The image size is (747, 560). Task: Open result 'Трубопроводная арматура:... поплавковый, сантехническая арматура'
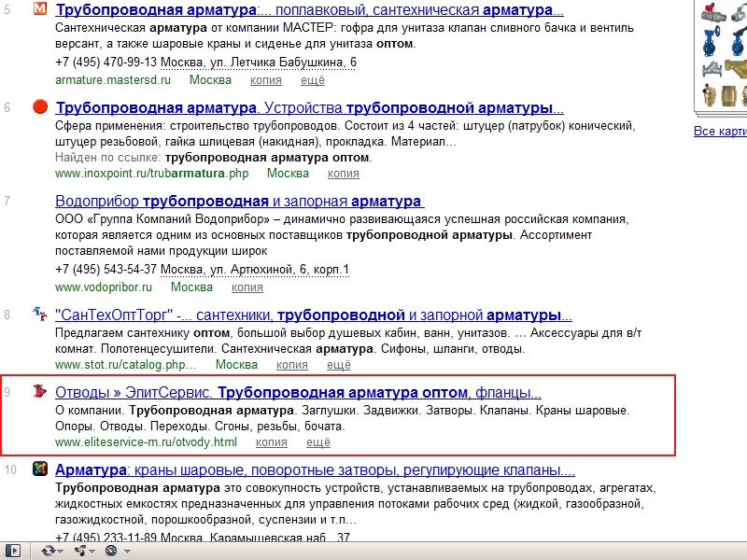click(x=309, y=9)
